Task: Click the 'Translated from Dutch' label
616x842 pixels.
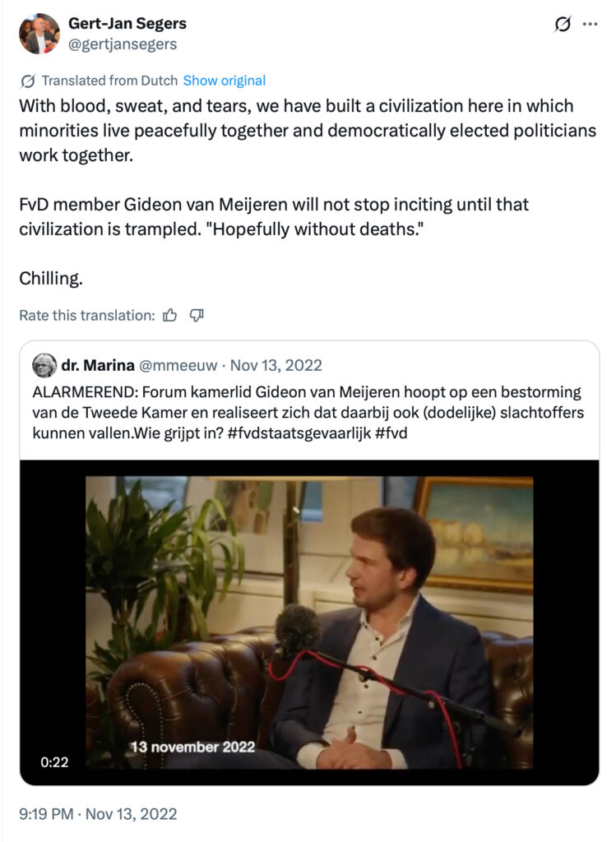Action: pos(109,81)
